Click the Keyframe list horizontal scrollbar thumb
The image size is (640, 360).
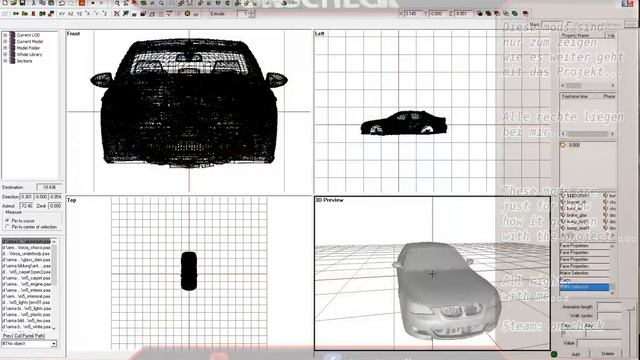[586, 133]
